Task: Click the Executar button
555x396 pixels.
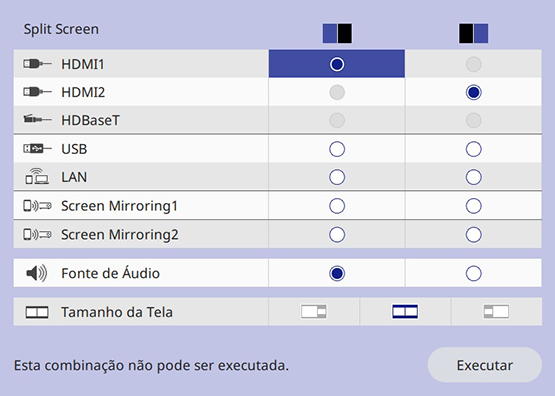Action: click(x=485, y=365)
